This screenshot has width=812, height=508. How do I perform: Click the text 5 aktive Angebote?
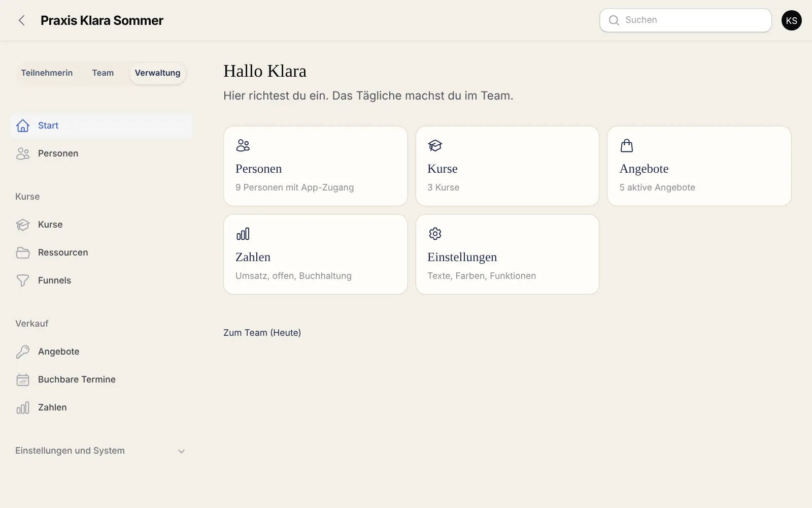click(657, 187)
